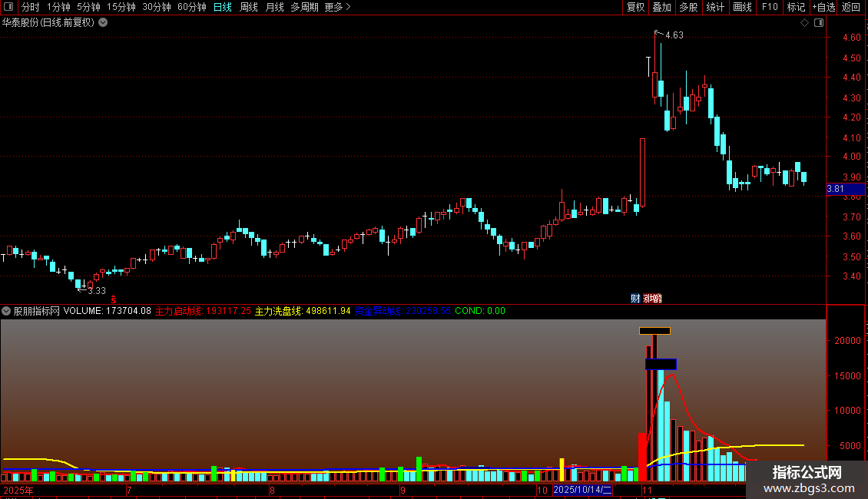Select the 15分钟 period tab
The height and width of the screenshot is (499, 868).
pyautogui.click(x=121, y=7)
